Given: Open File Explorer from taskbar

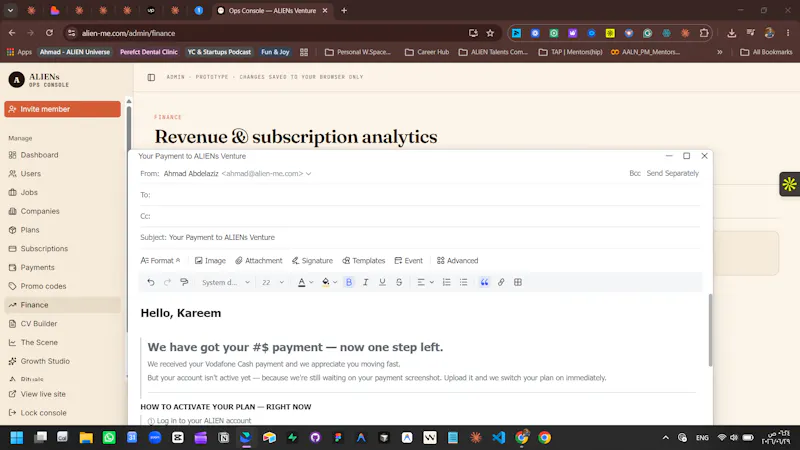Looking at the screenshot, I should (x=86, y=438).
